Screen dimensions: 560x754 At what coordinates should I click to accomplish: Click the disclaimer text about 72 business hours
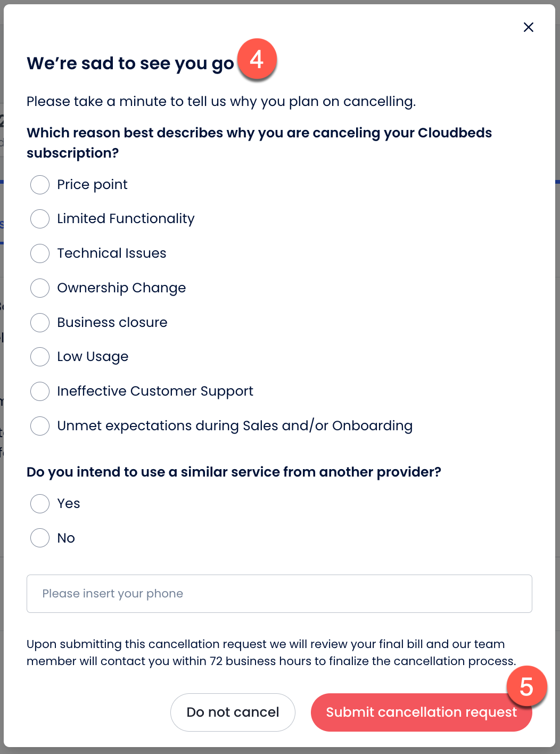(x=270, y=652)
